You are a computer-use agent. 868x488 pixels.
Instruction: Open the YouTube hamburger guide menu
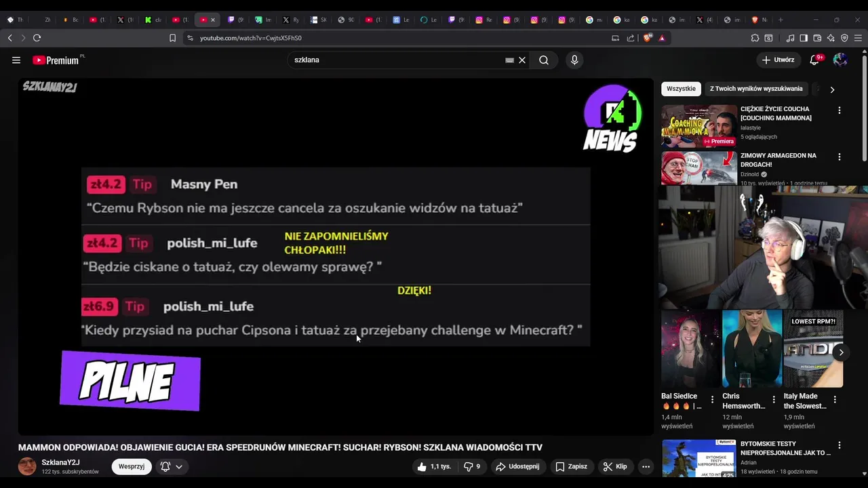coord(16,60)
